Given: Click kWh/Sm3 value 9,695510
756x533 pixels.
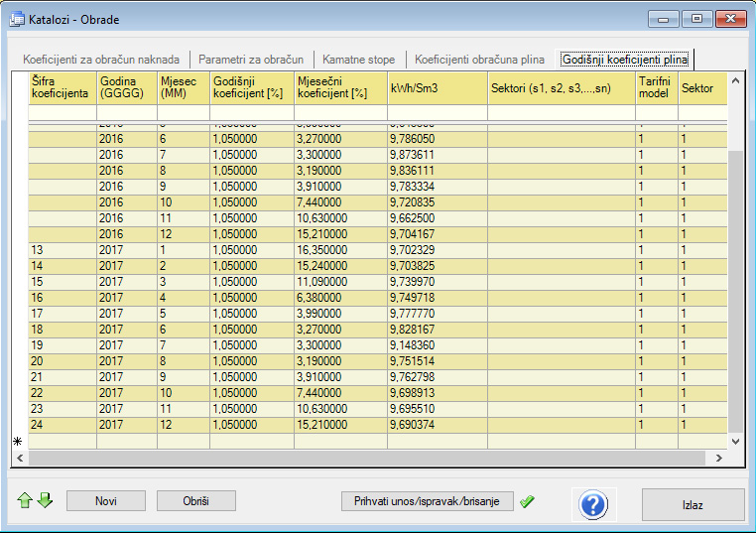Looking at the screenshot, I should tap(438, 409).
